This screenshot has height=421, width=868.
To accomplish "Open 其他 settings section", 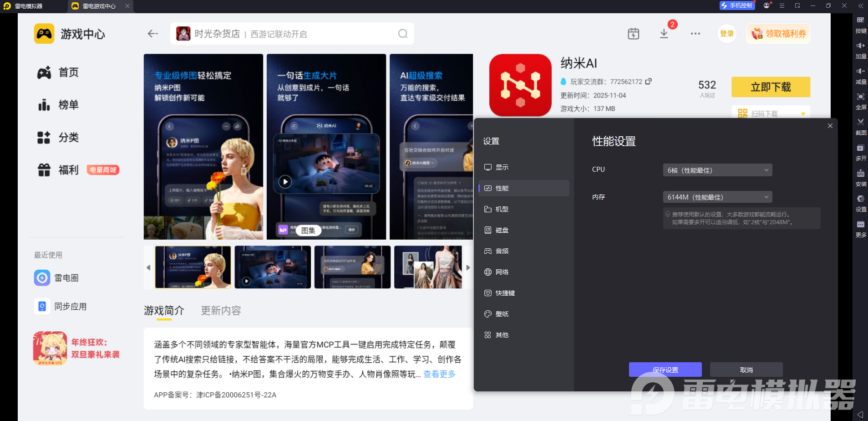I will pos(524,335).
